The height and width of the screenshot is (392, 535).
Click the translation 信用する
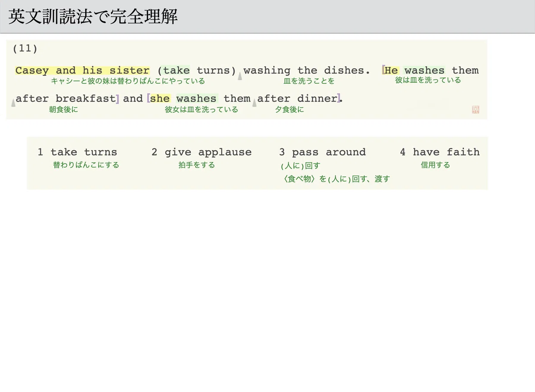pyautogui.click(x=436, y=165)
